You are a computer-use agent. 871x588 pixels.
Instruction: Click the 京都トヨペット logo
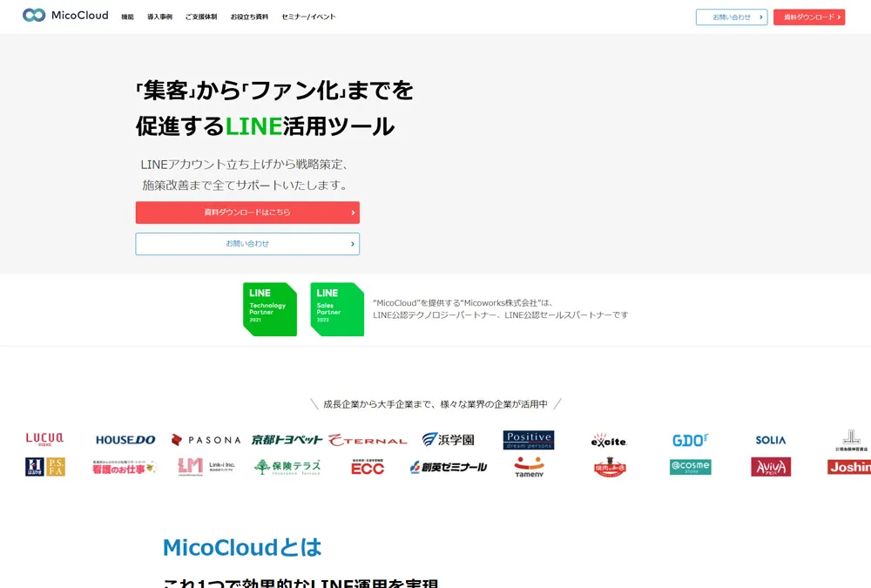click(287, 440)
